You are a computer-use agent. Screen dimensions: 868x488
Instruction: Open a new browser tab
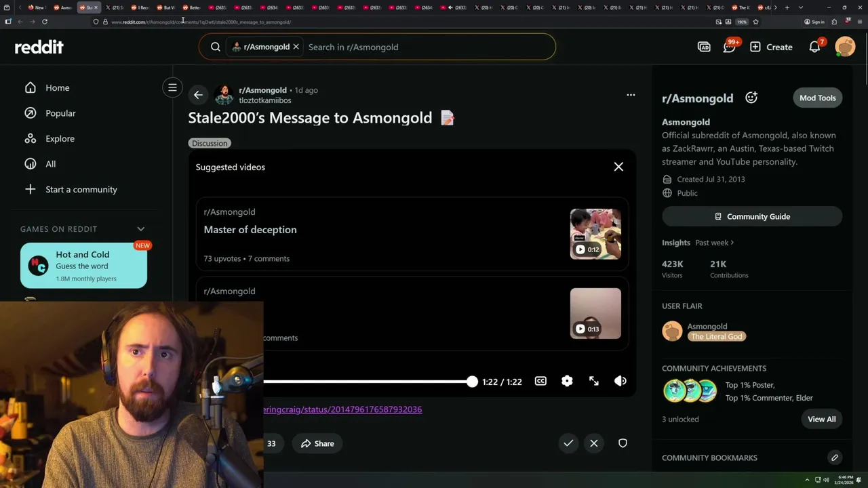[787, 7]
